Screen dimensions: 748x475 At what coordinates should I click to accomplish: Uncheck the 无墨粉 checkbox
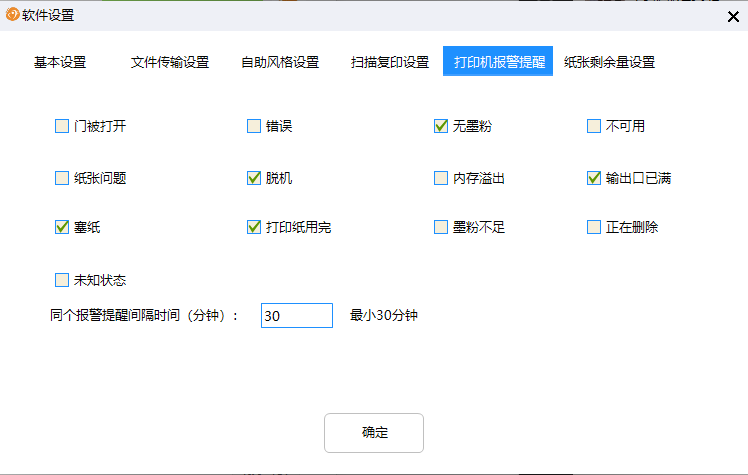pyautogui.click(x=441, y=126)
